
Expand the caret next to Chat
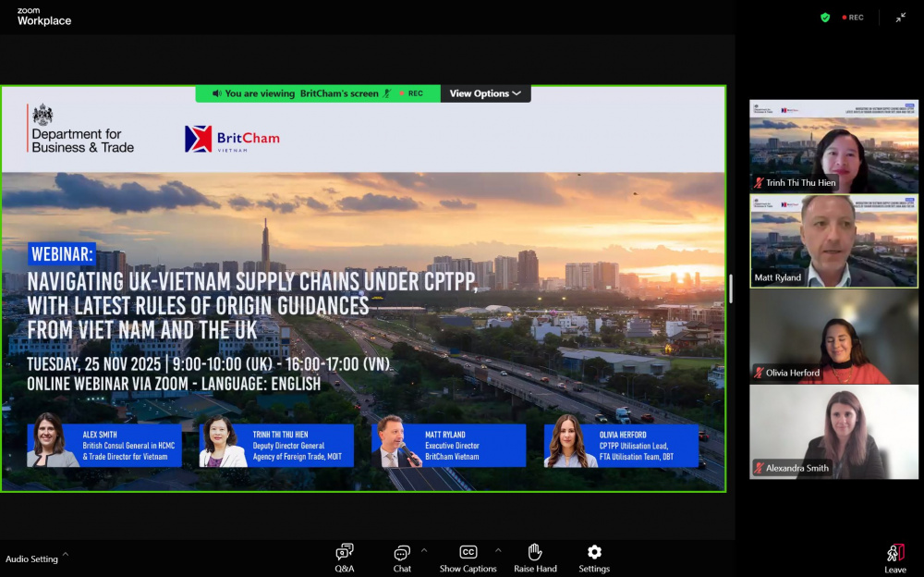(424, 549)
